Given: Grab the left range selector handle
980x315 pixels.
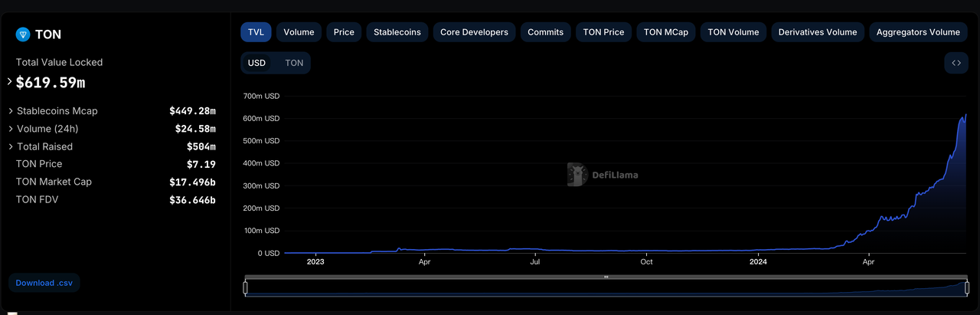Looking at the screenshot, I should (246, 288).
